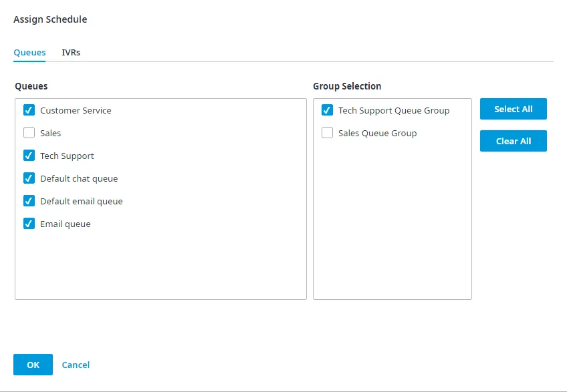Confirm the schedule with OK
This screenshot has width=567, height=392.
pos(33,365)
